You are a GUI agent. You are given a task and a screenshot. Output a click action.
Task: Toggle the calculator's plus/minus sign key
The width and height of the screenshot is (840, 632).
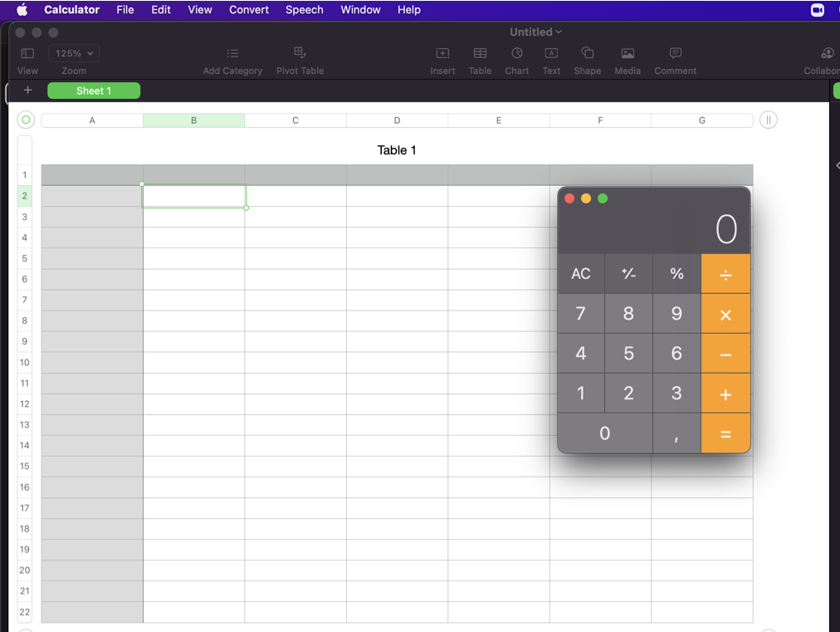click(x=628, y=274)
